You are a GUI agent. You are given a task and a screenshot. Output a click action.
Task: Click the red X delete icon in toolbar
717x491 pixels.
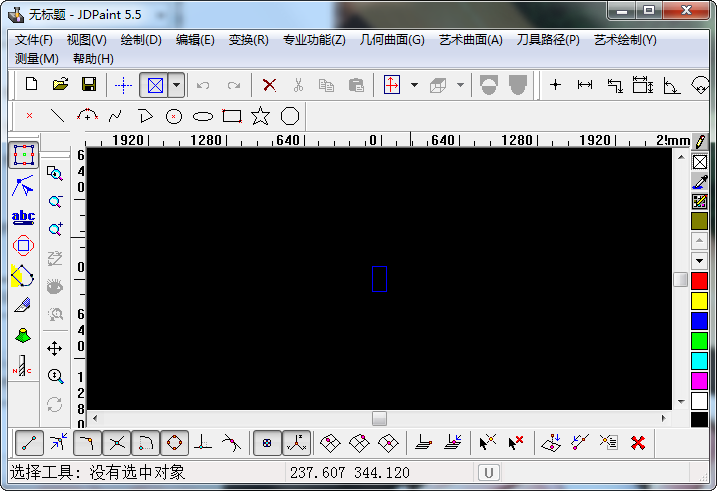click(x=269, y=85)
